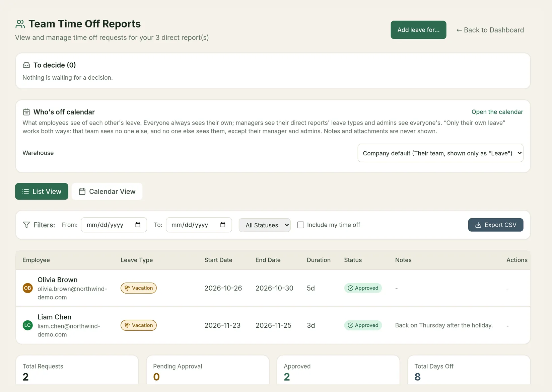
Task: Click liam.chen@northwind-demo.com email
Action: [69, 330]
